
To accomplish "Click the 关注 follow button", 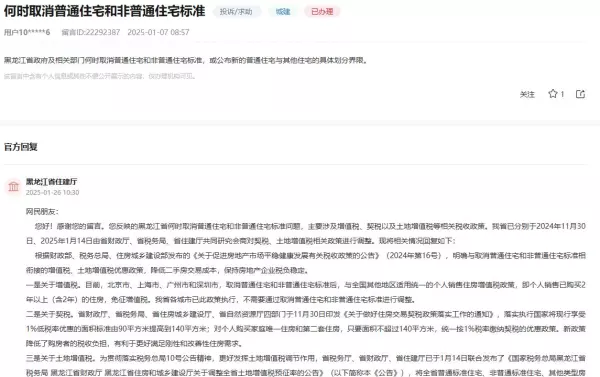I will tap(527, 94).
